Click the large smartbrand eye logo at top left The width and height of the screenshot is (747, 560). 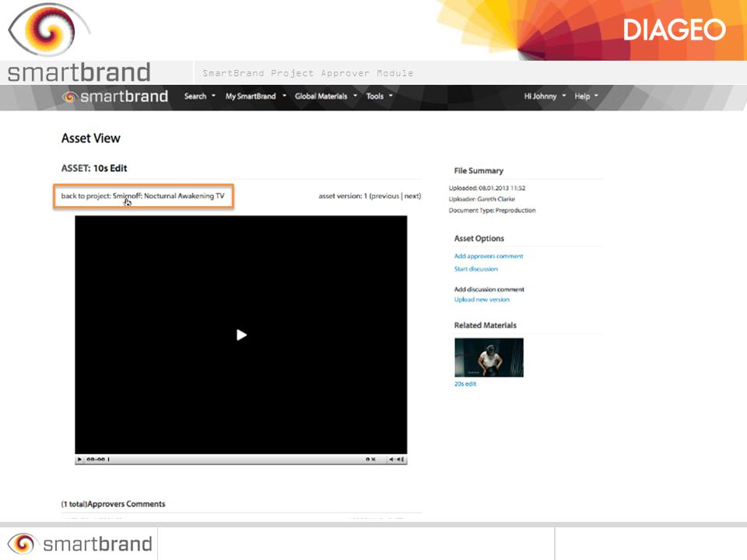[49, 29]
